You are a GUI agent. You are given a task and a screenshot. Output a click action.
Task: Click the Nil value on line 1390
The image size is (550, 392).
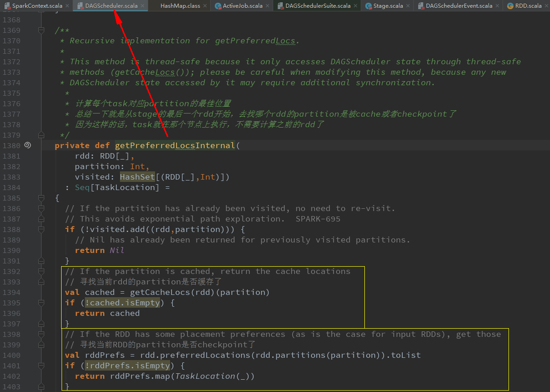pyautogui.click(x=117, y=250)
